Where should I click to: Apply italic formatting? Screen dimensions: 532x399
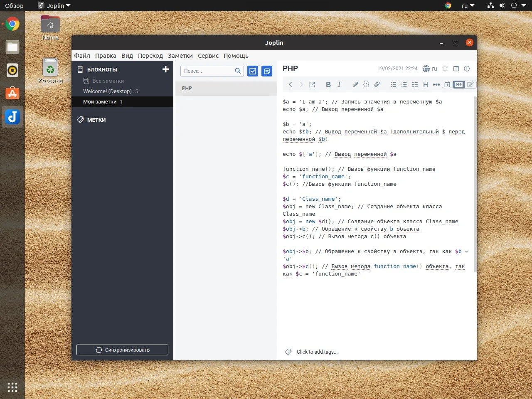coord(339,84)
